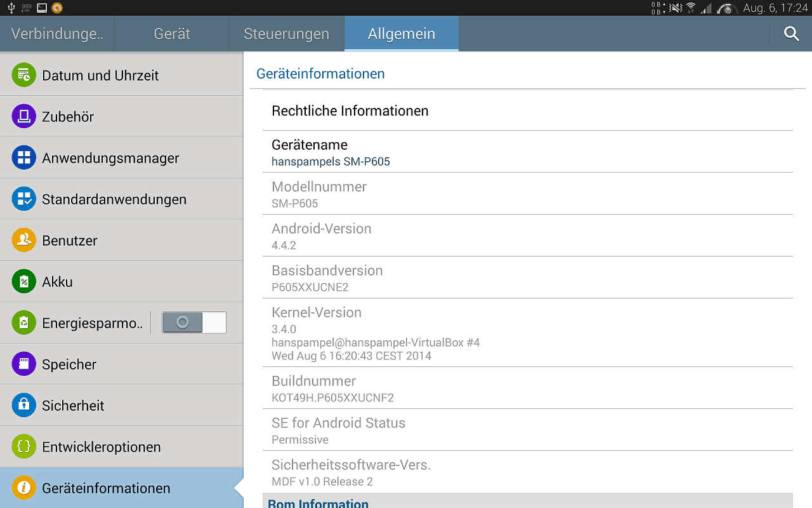Edit the Gerätename entry

point(528,152)
